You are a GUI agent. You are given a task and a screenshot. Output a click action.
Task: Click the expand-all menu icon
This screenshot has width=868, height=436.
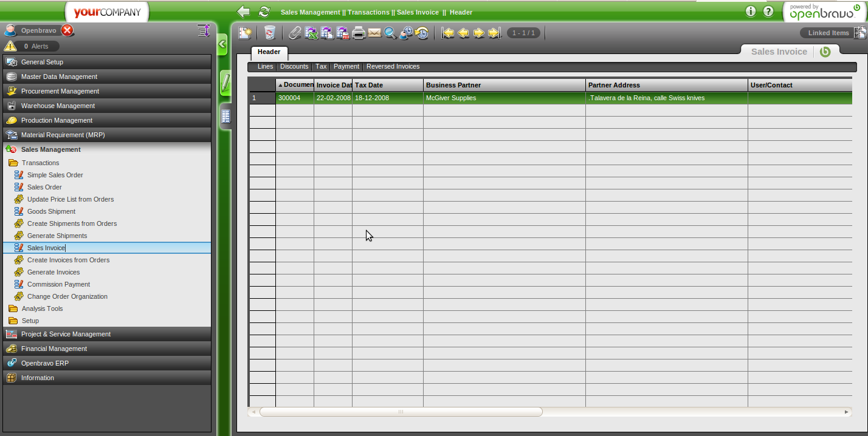click(x=204, y=30)
